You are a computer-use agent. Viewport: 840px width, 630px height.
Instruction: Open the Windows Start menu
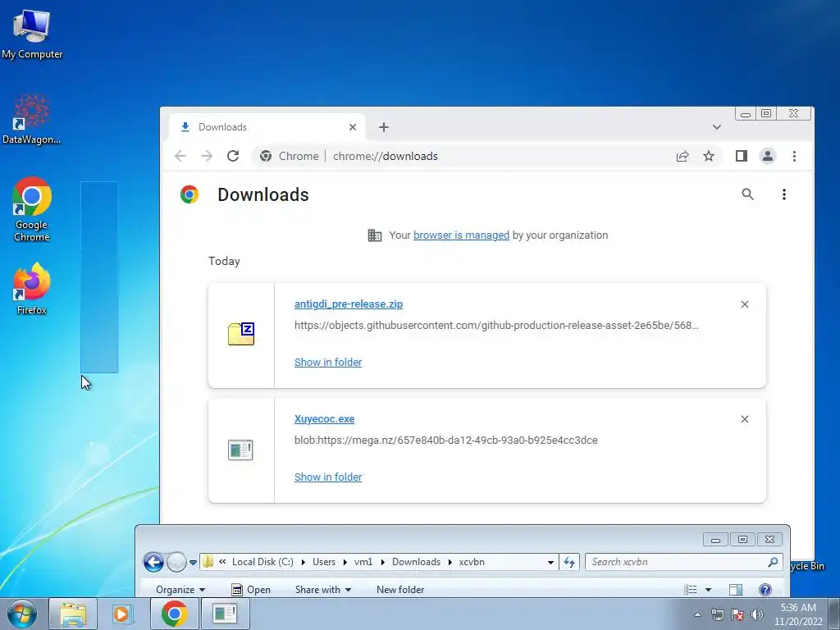21,614
